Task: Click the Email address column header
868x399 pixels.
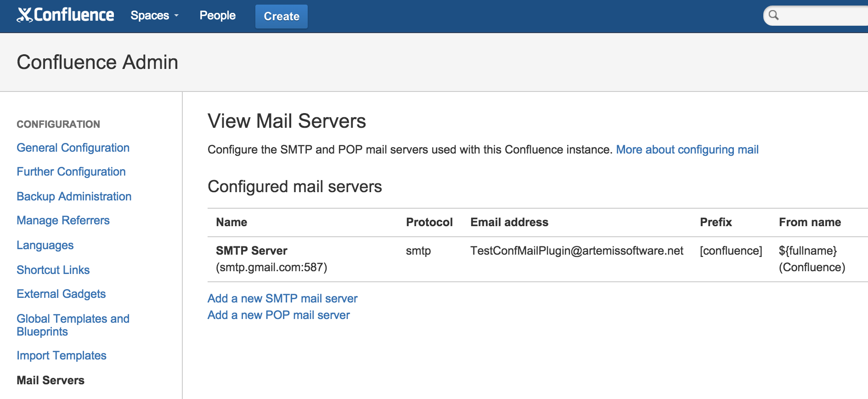Action: [509, 222]
